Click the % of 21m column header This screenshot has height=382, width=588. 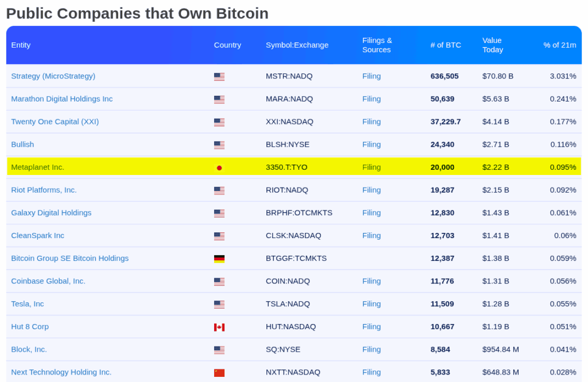[560, 45]
